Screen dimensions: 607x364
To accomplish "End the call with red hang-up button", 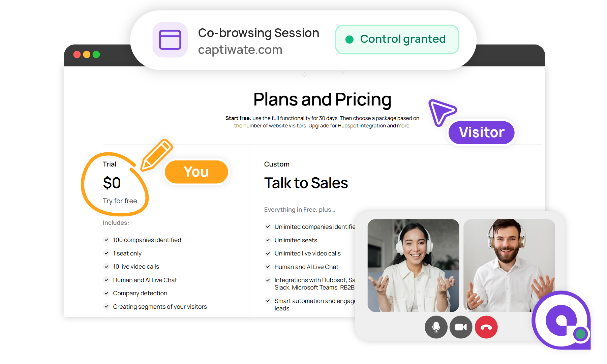I will [486, 327].
